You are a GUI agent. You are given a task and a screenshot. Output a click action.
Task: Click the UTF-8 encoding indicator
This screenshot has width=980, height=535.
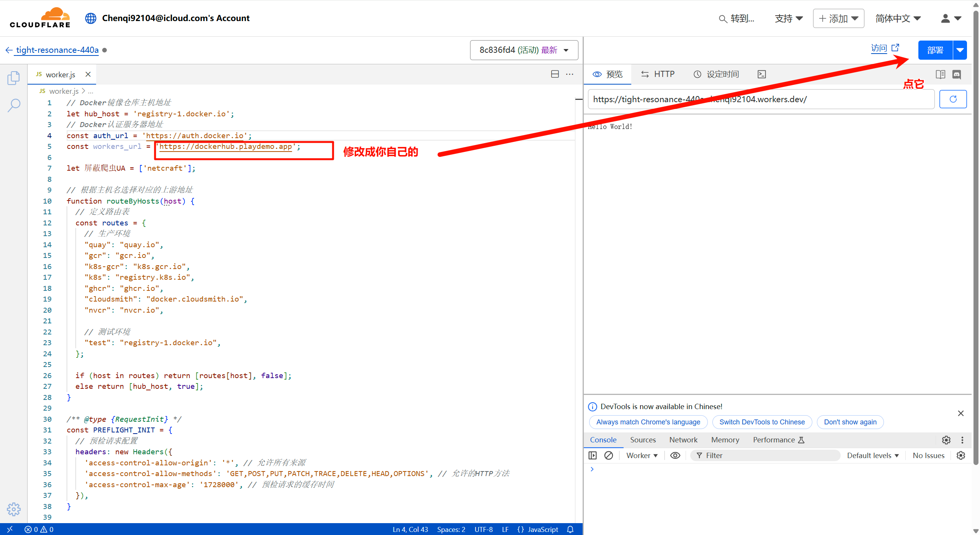click(x=483, y=529)
